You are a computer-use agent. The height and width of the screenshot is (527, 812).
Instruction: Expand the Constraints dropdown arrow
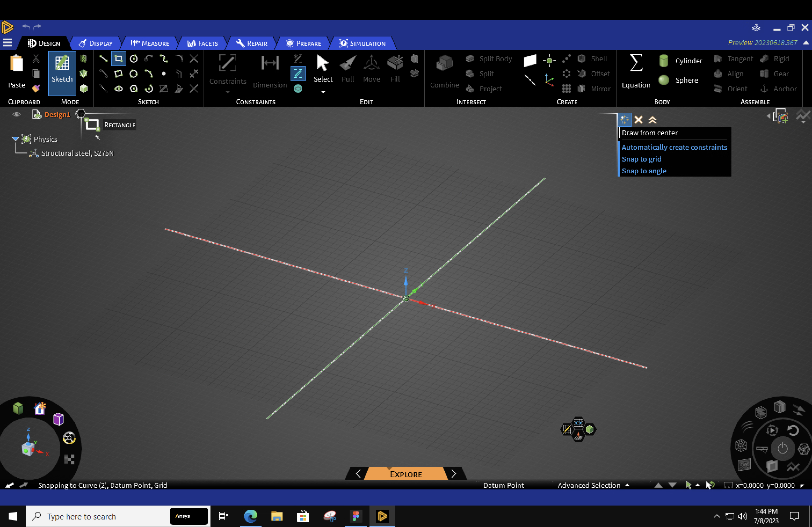(x=227, y=92)
